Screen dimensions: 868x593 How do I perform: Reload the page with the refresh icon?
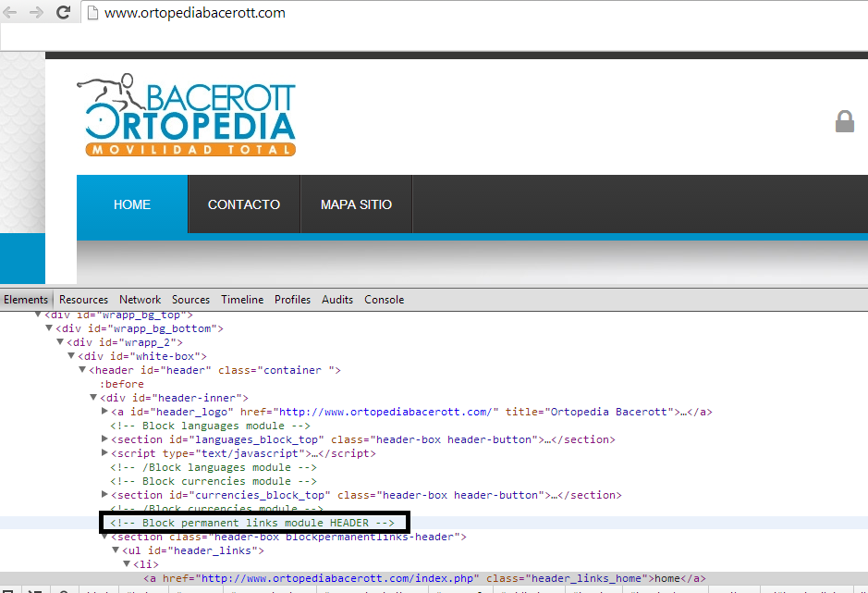click(x=64, y=13)
